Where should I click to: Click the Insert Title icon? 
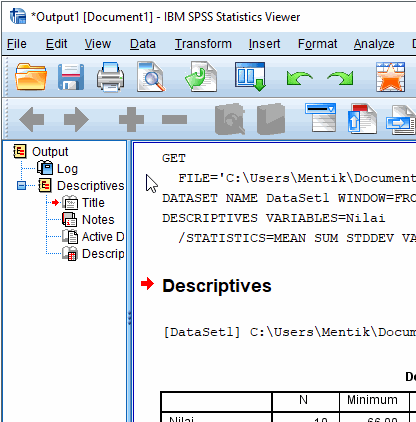click(x=362, y=118)
